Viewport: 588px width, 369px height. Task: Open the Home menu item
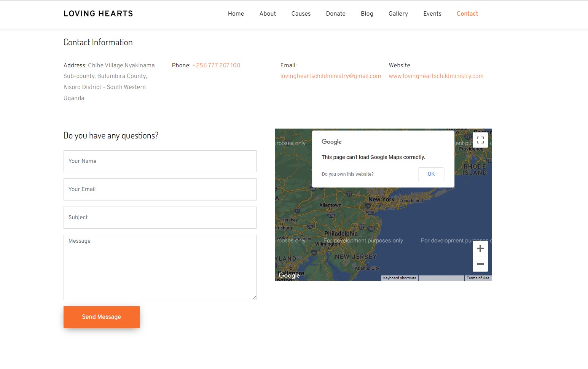click(x=236, y=14)
